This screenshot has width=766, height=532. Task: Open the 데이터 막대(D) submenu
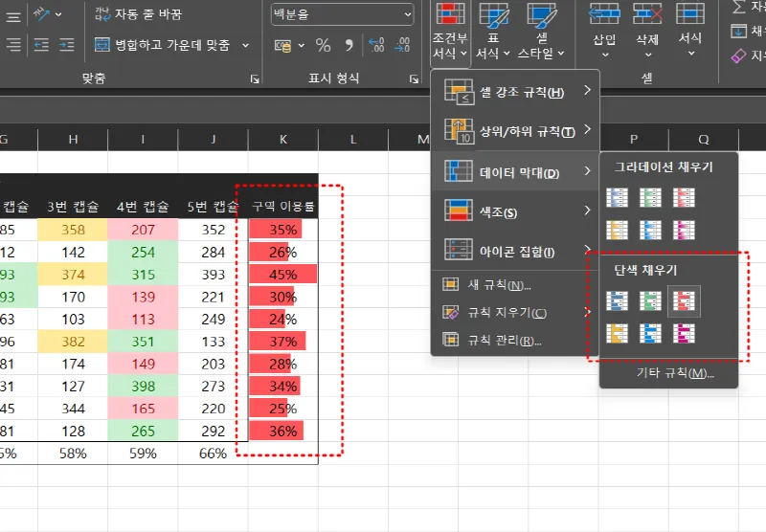(515, 171)
